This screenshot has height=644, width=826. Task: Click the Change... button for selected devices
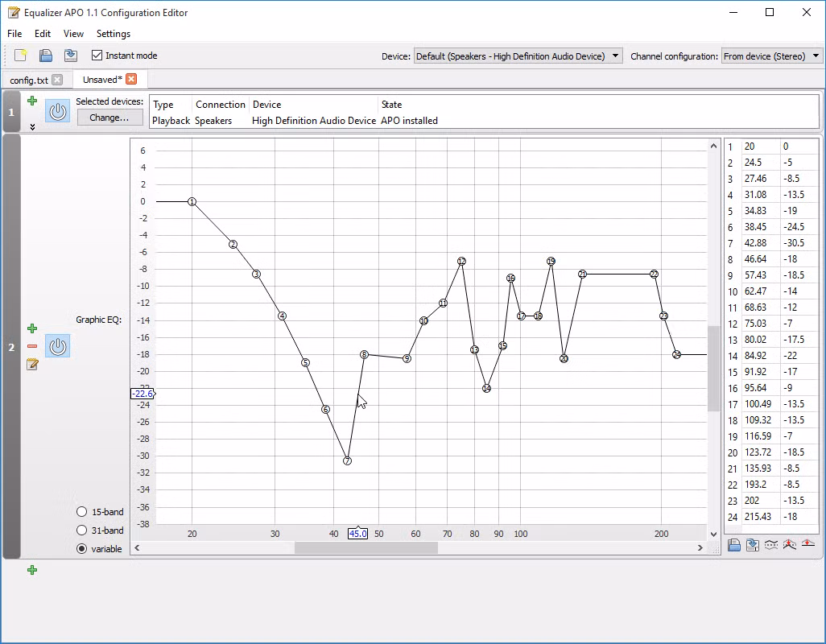click(109, 118)
